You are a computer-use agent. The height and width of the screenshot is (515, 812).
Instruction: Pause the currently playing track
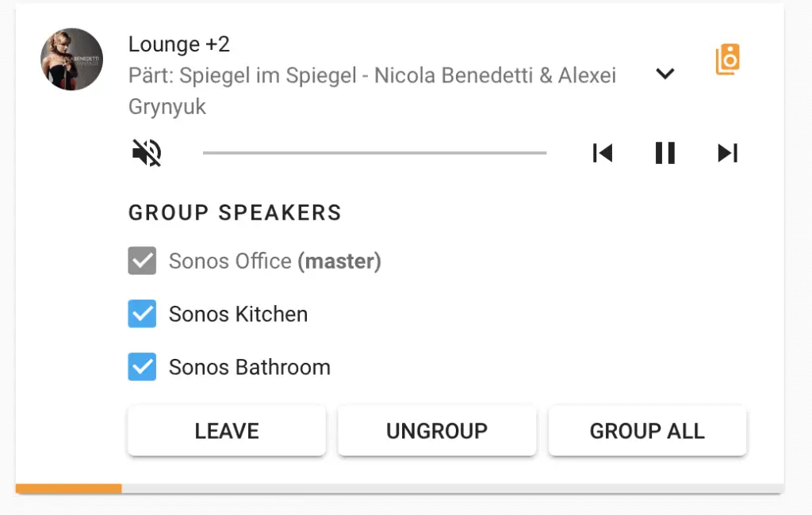(x=665, y=153)
